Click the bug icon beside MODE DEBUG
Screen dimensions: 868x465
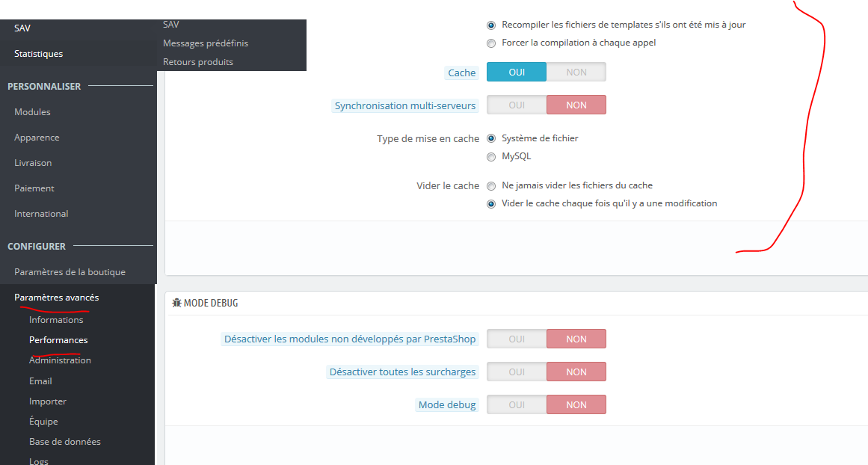tap(176, 303)
